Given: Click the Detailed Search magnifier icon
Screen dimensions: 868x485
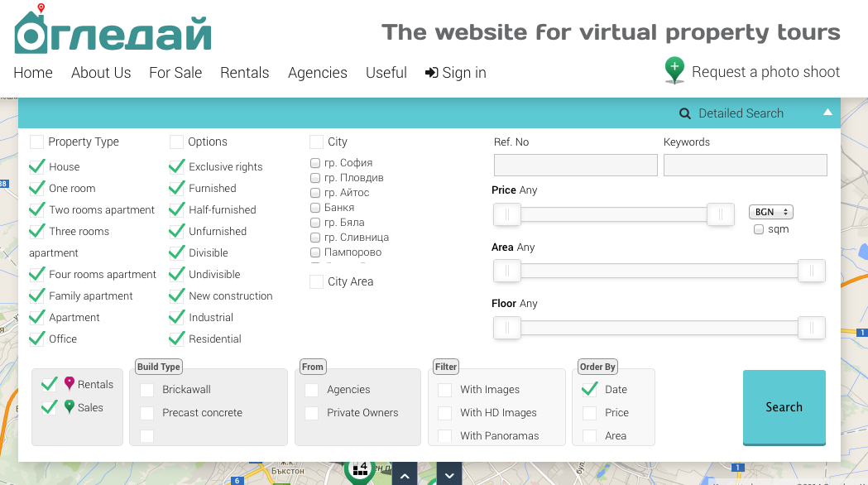Looking at the screenshot, I should coord(685,114).
